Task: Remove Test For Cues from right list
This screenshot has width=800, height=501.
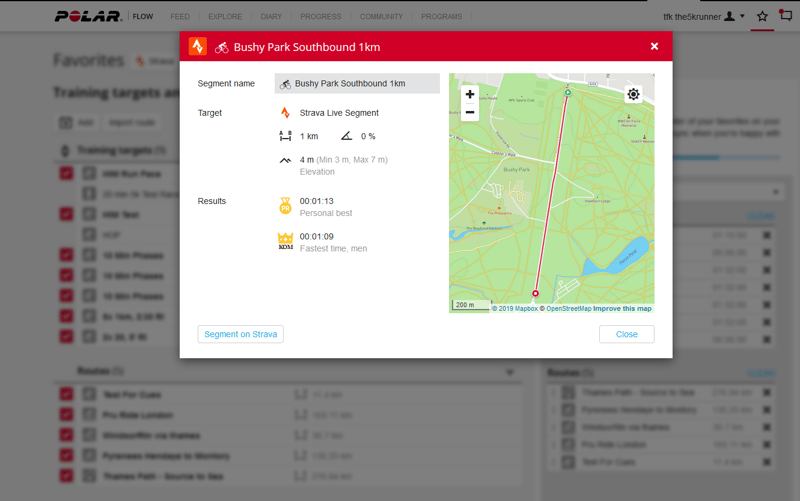Action: (767, 462)
